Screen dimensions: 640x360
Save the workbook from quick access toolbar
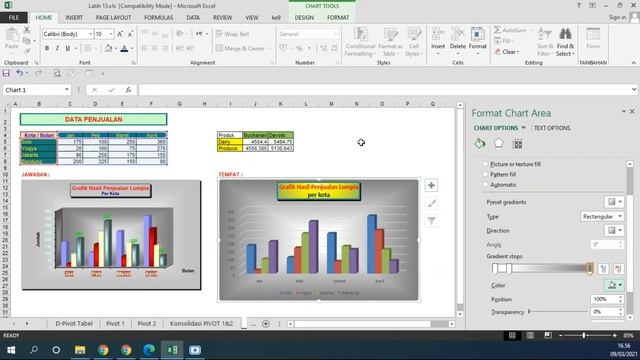coord(6,73)
